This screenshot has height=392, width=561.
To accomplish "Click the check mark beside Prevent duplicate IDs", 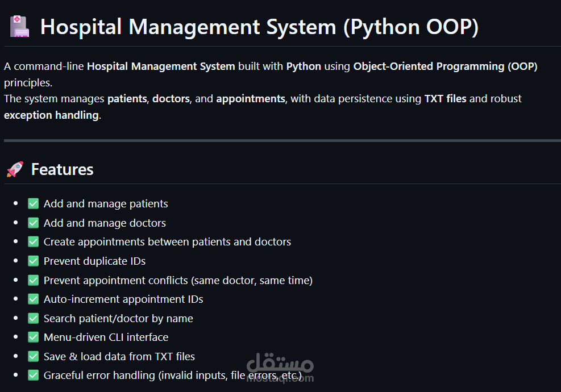I will [x=34, y=261].
